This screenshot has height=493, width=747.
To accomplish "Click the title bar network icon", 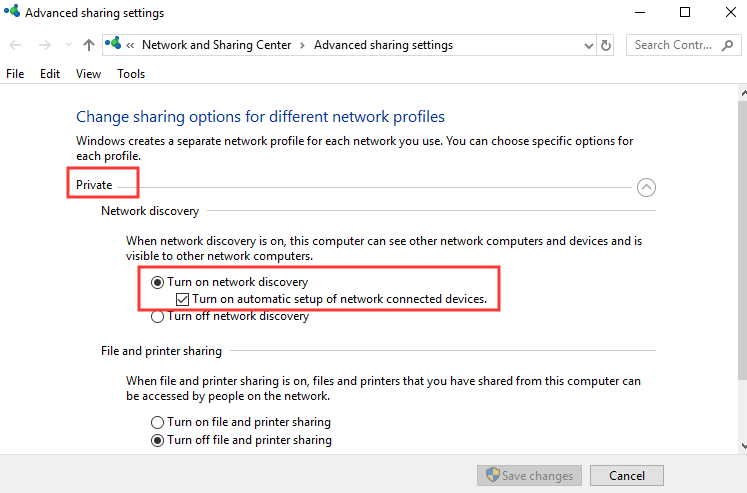I will (x=11, y=13).
